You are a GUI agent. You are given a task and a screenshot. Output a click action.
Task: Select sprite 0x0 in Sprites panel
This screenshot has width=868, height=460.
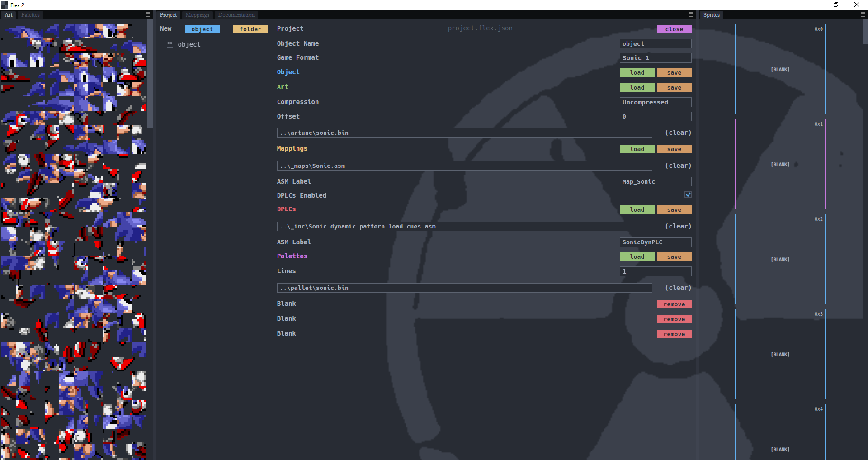pos(780,69)
